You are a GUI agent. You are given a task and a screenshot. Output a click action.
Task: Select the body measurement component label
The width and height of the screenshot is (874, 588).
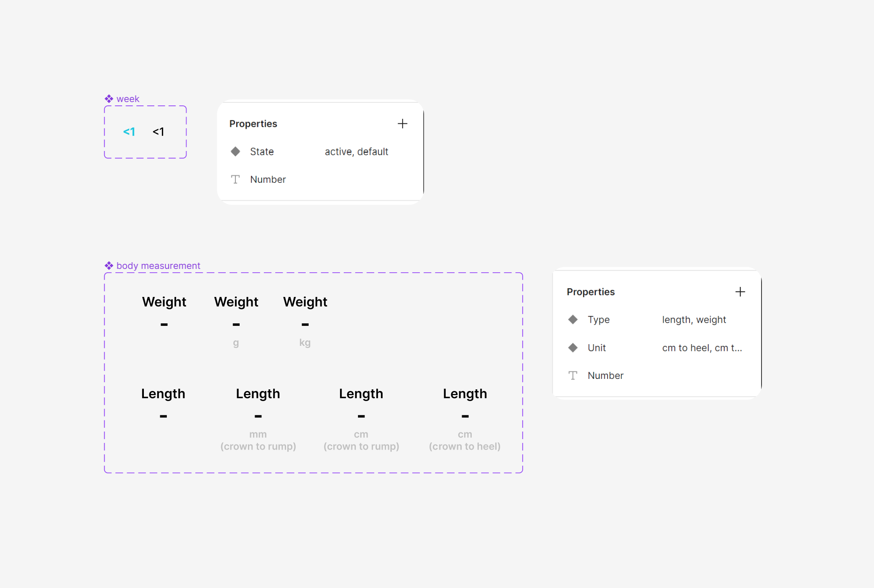158,266
